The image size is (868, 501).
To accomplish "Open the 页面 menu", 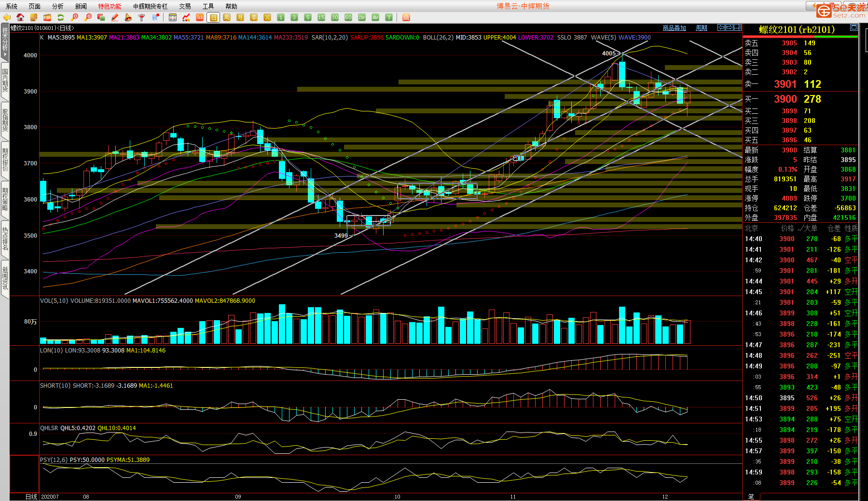I will tap(35, 6).
